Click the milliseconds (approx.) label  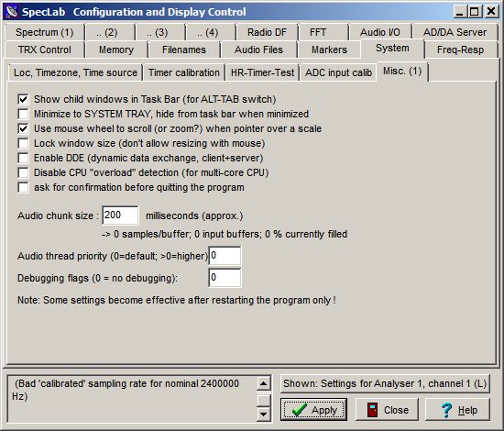coord(194,215)
